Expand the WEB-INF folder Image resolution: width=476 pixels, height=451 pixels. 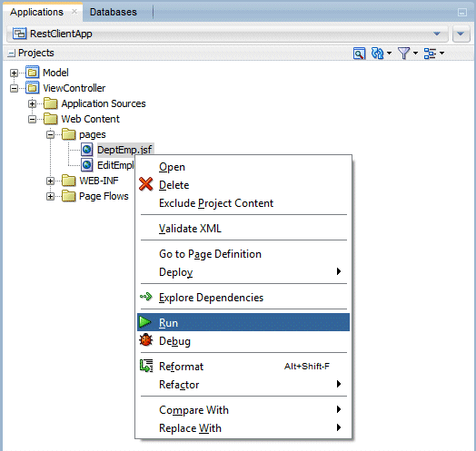tap(50, 181)
